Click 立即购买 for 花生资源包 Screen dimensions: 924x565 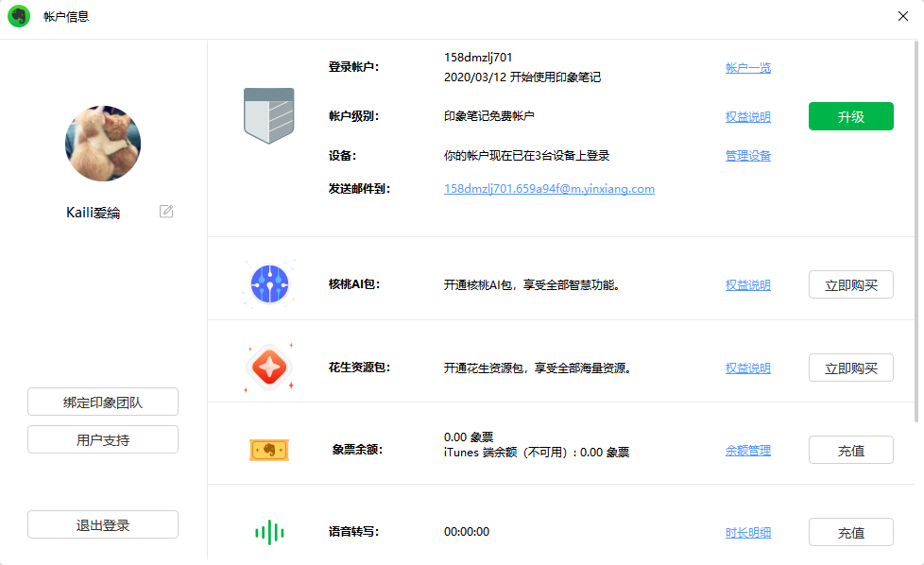click(851, 368)
